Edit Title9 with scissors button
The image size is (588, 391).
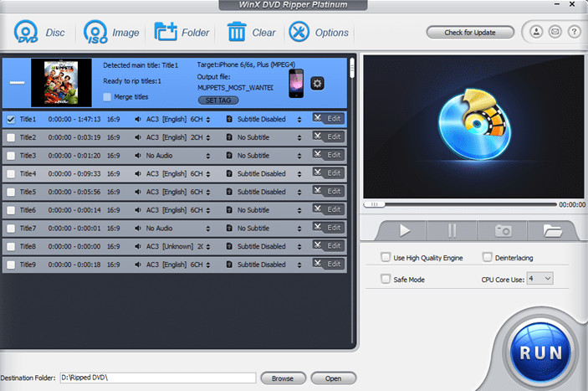tap(329, 265)
